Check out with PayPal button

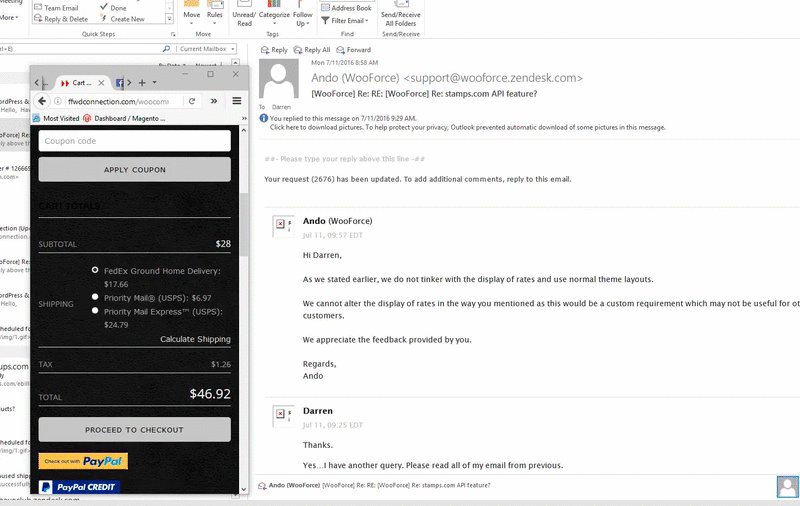83,461
